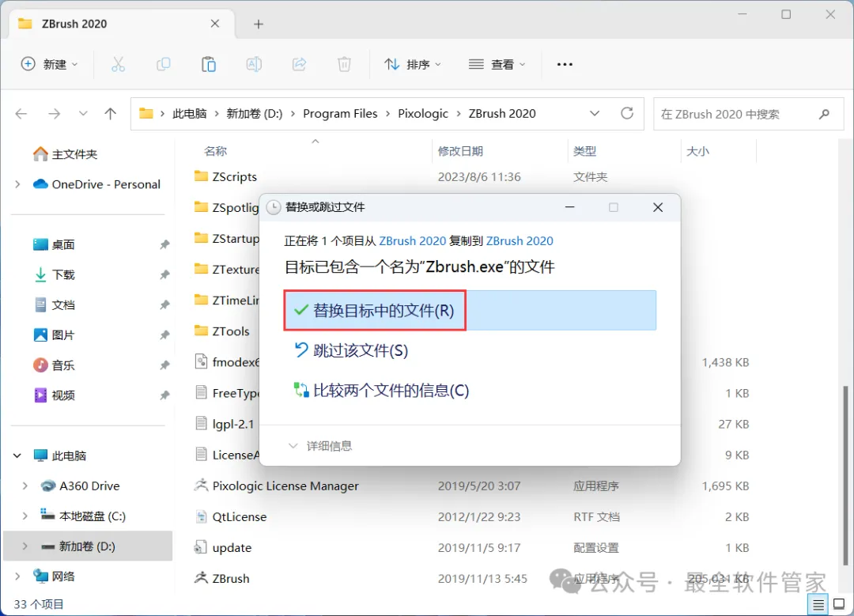Open address bar history dropdown chevron
This screenshot has height=616, width=854.
coord(595,113)
